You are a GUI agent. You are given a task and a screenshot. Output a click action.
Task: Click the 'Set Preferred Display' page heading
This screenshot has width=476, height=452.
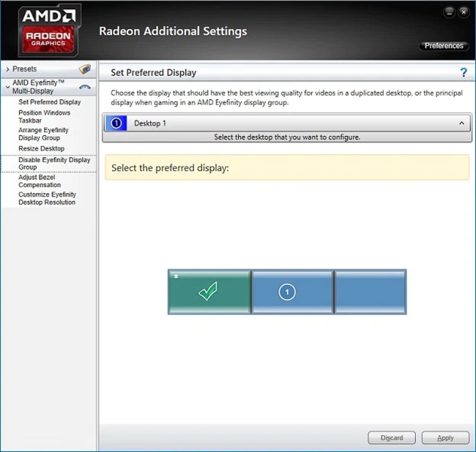154,73
